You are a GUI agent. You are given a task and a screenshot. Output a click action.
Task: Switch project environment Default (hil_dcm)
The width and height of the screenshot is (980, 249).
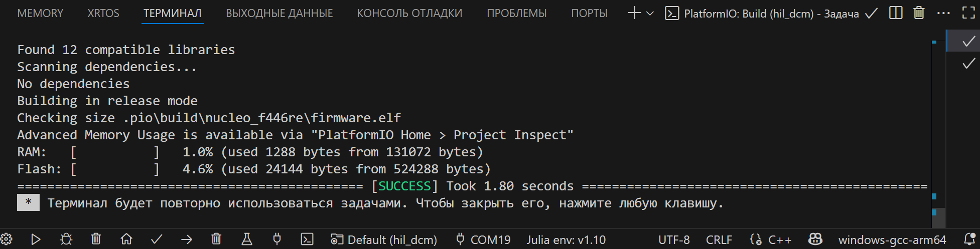(384, 240)
